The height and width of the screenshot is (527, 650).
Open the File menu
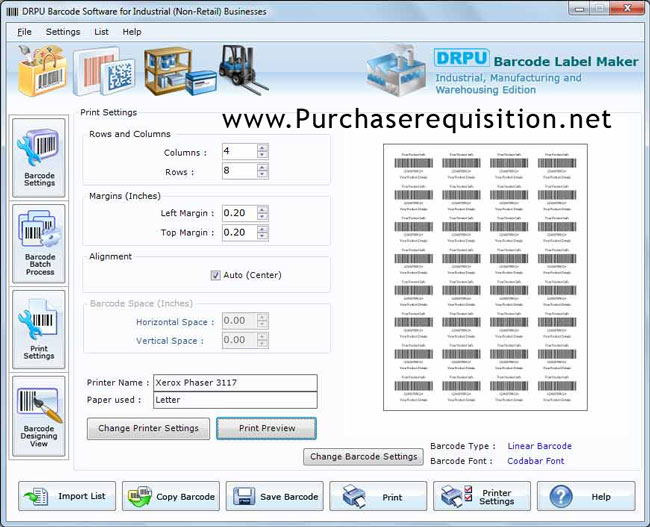[24, 32]
